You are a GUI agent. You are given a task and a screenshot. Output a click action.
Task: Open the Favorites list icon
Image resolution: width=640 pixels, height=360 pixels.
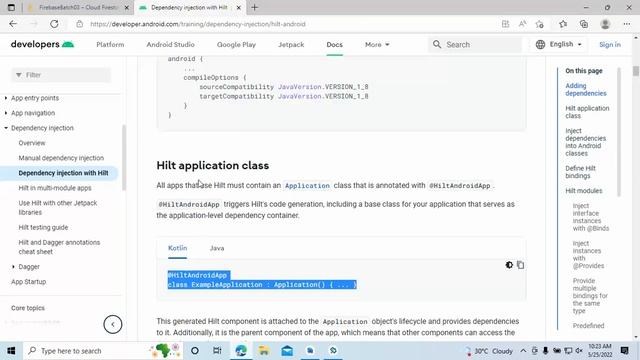click(x=563, y=24)
